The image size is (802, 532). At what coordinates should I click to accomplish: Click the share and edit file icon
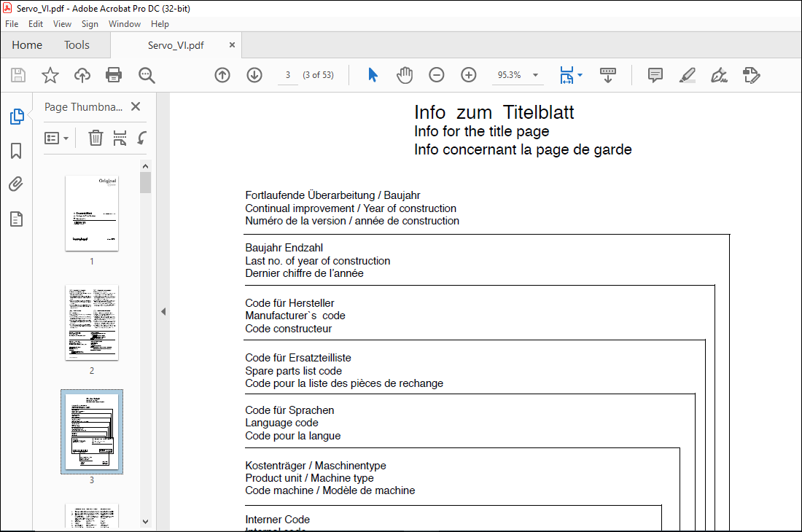tap(752, 75)
